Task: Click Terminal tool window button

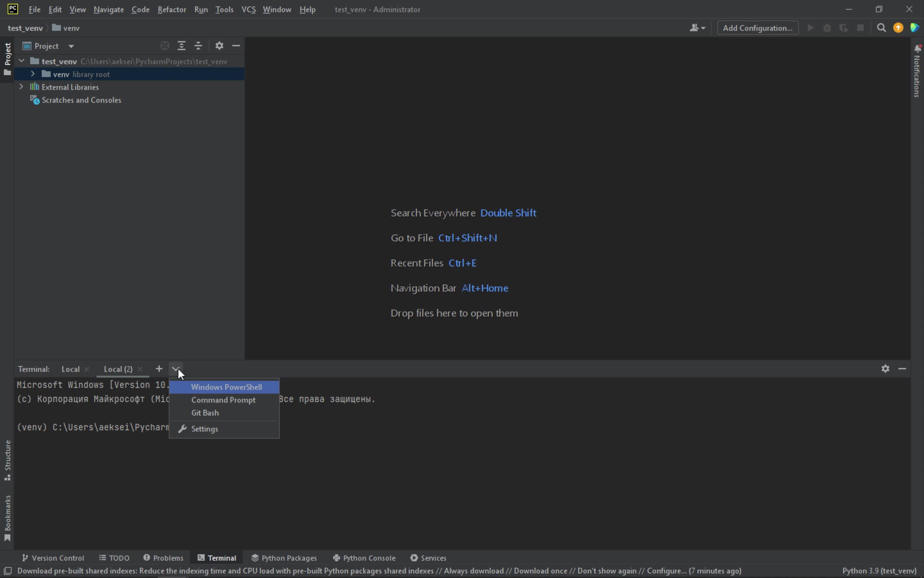Action: click(217, 558)
